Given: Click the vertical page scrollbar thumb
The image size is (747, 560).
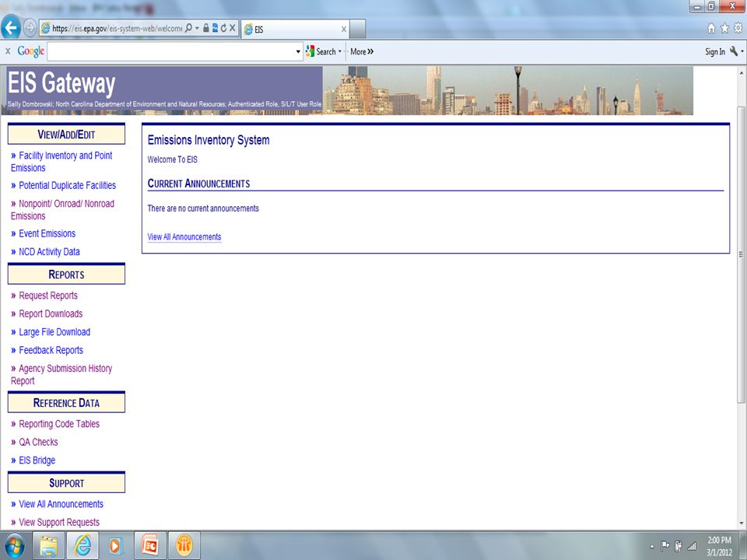Looking at the screenshot, I should coord(742,255).
